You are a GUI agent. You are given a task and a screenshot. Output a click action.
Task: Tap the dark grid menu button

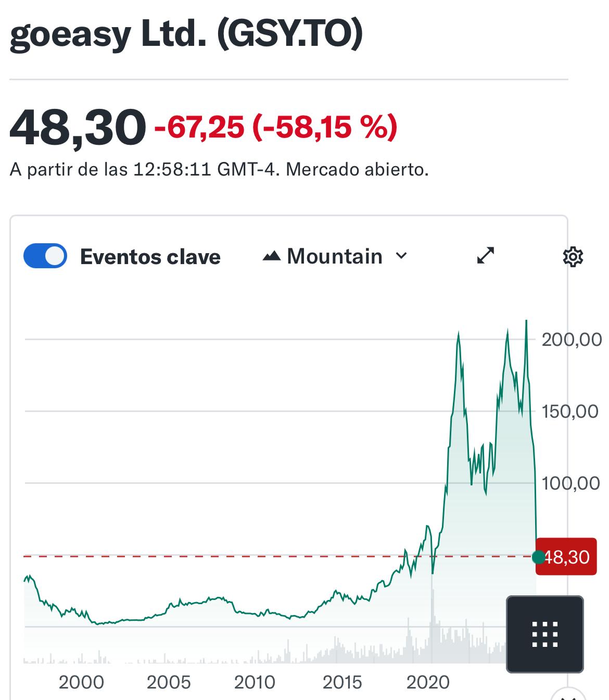tap(545, 634)
